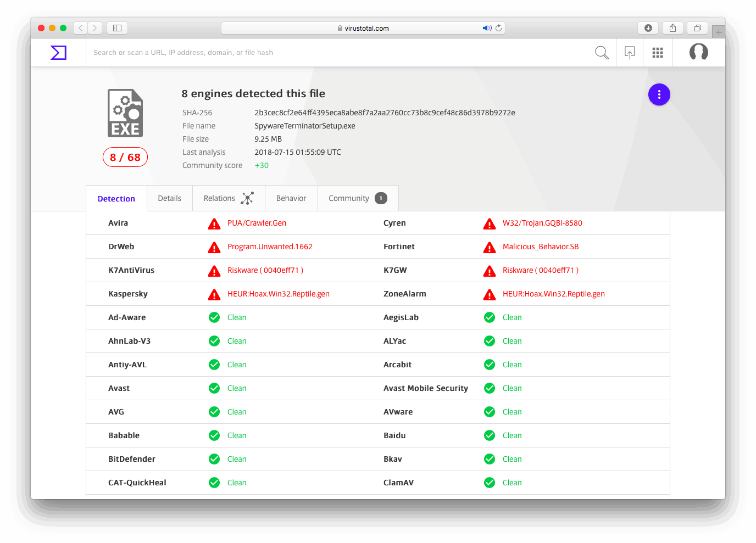Screen dimensions: 756x543
Task: Click Avira's red warning icon
Action: point(214,223)
